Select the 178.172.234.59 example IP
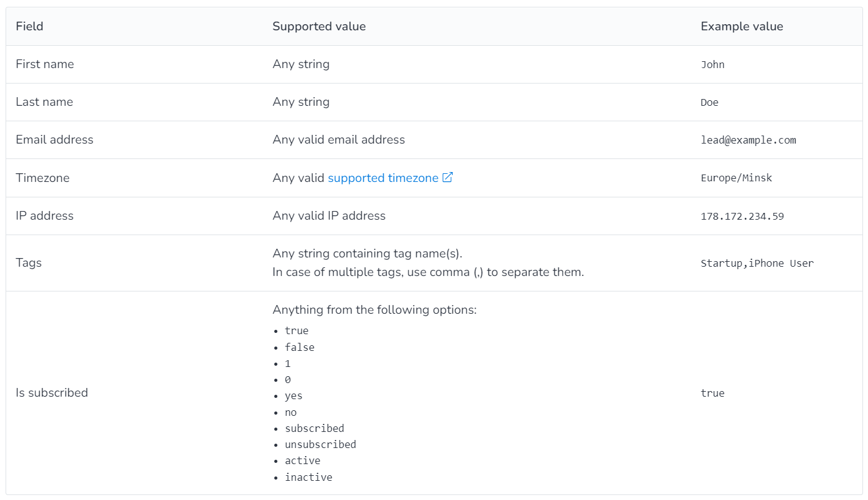868x500 pixels. pyautogui.click(x=742, y=217)
